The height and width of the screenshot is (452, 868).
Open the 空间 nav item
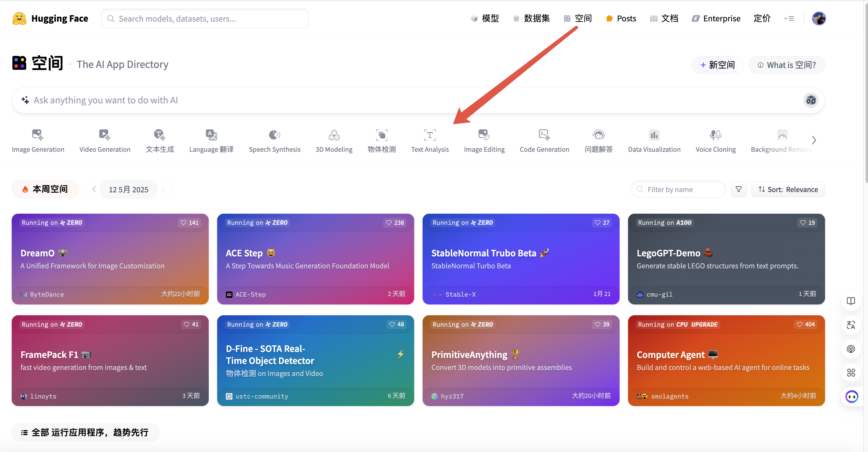pos(578,19)
